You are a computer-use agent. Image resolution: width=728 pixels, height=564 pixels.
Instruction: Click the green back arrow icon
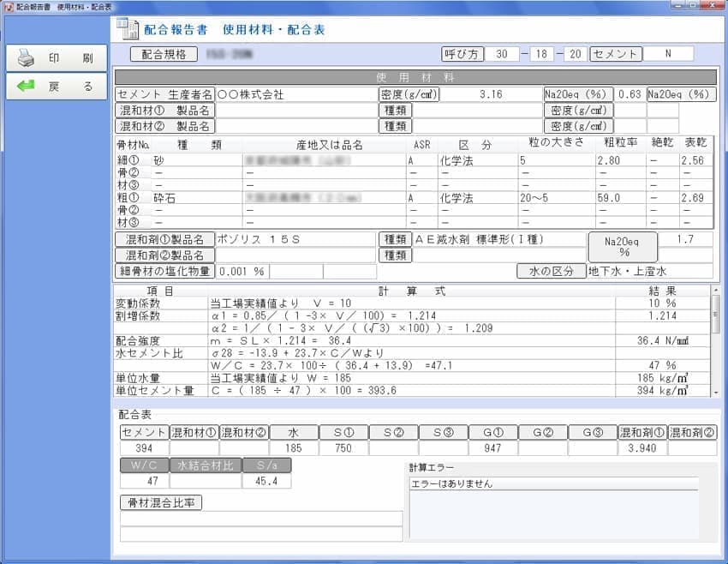coord(27,87)
